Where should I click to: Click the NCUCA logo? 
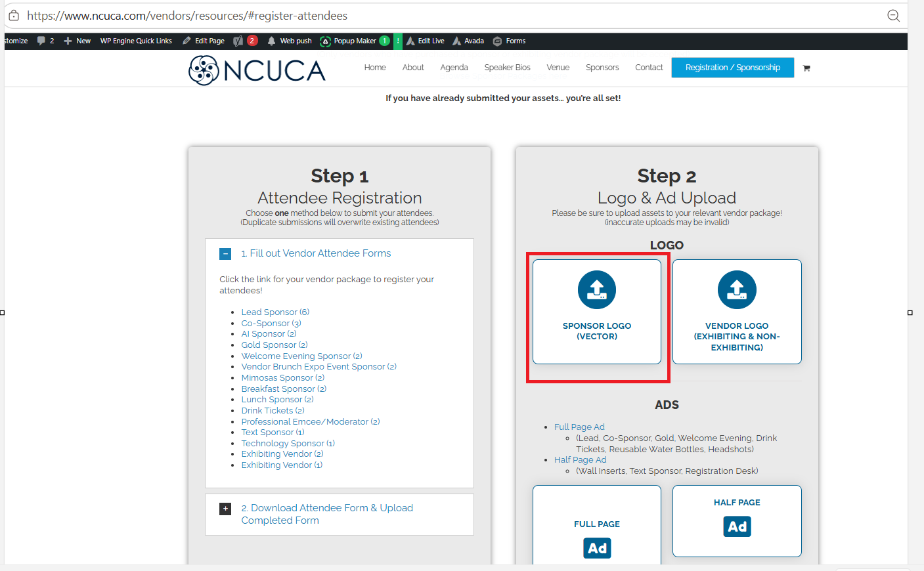point(257,70)
